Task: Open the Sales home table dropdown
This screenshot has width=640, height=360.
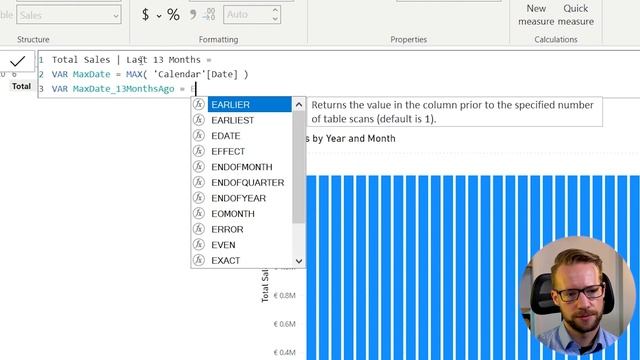Action: coord(69,15)
